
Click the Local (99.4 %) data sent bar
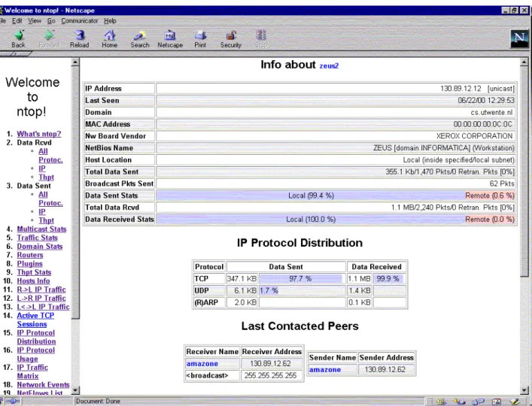click(311, 195)
